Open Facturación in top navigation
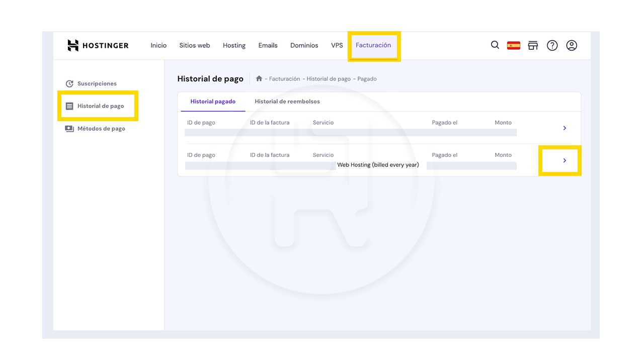This screenshot has width=644, height=362. (373, 45)
